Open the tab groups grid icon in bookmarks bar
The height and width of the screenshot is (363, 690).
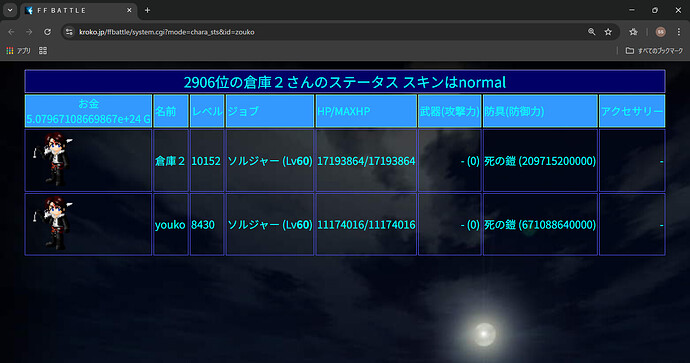(43, 51)
